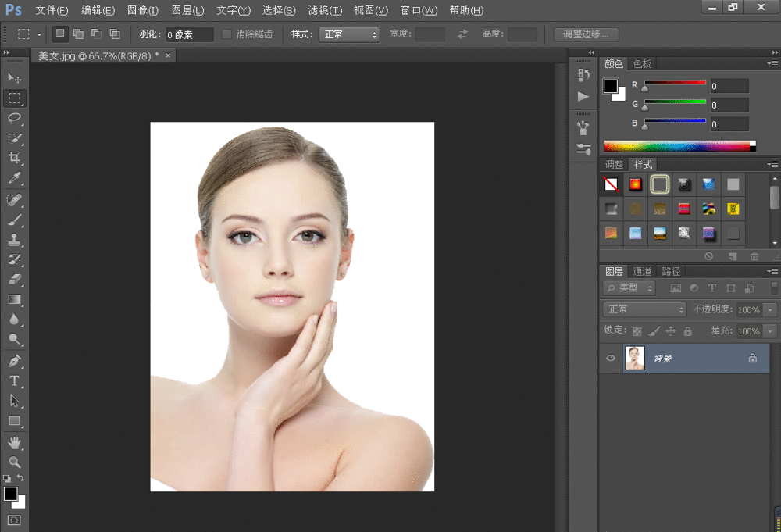The image size is (781, 532).
Task: Select the Eyedropper tool
Action: pyautogui.click(x=15, y=179)
